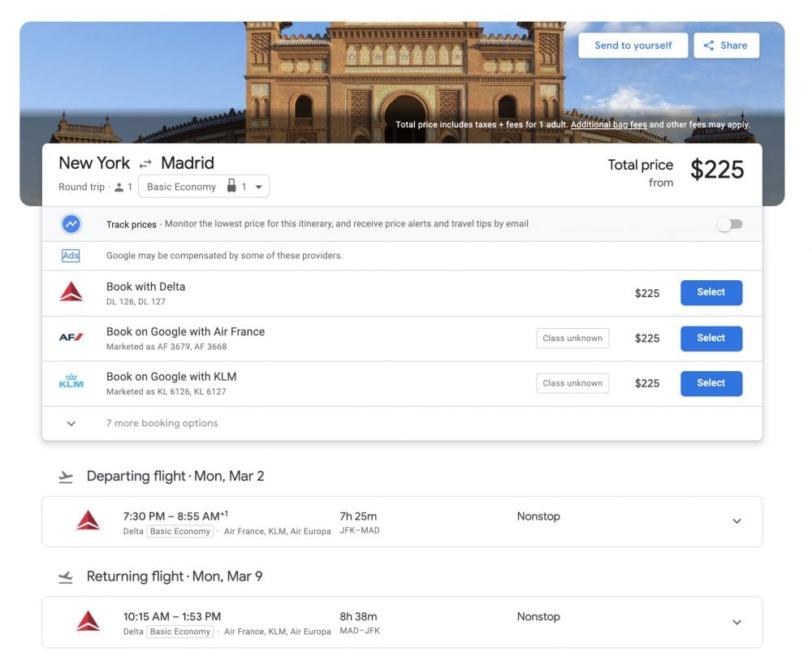Click the Delta logo on returning flight

(x=88, y=622)
